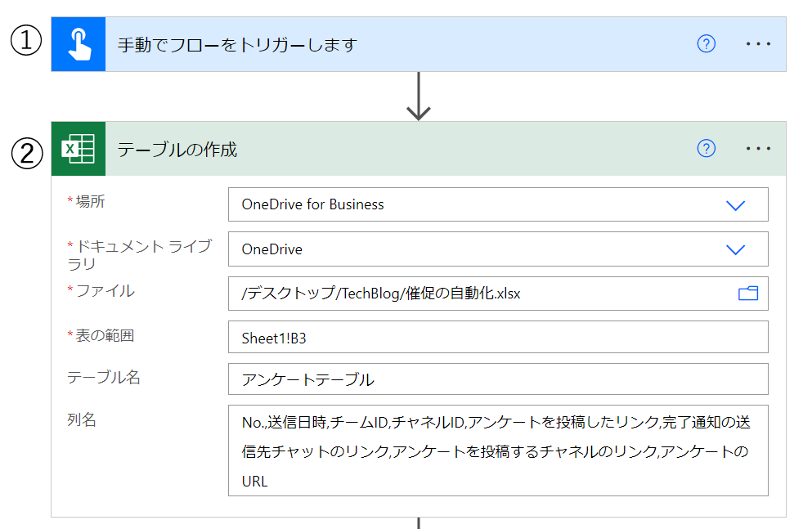812x529 pixels.
Task: Click the テーブル名 input field
Action: tap(498, 379)
